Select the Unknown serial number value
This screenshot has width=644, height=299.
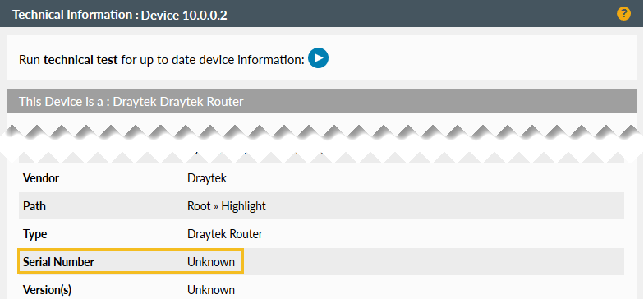[x=211, y=261]
